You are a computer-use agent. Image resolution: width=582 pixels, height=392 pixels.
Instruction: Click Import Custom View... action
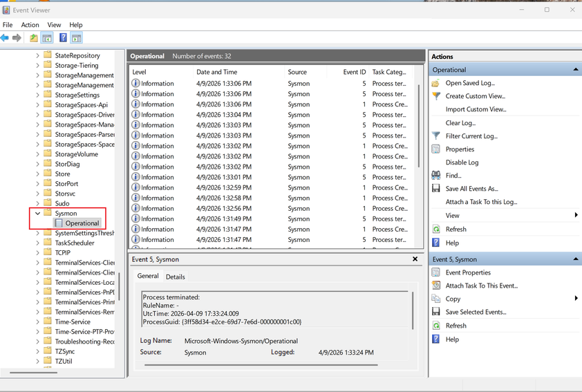tap(476, 109)
